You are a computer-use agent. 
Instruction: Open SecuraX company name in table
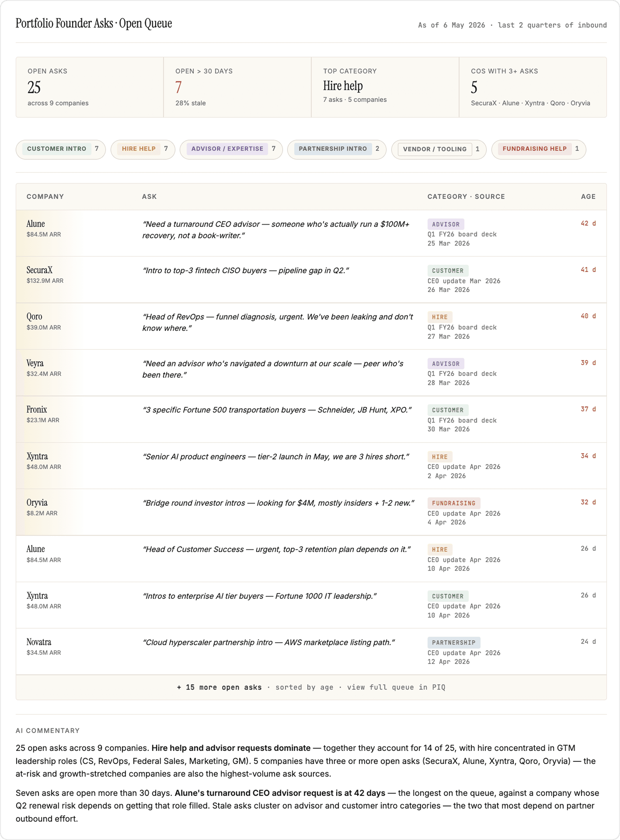tap(39, 270)
